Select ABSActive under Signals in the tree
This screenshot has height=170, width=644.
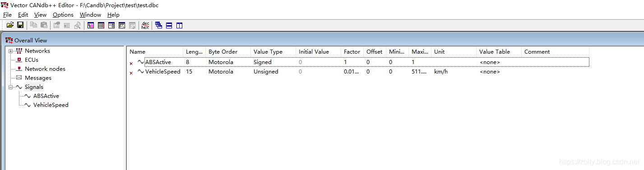(46, 96)
